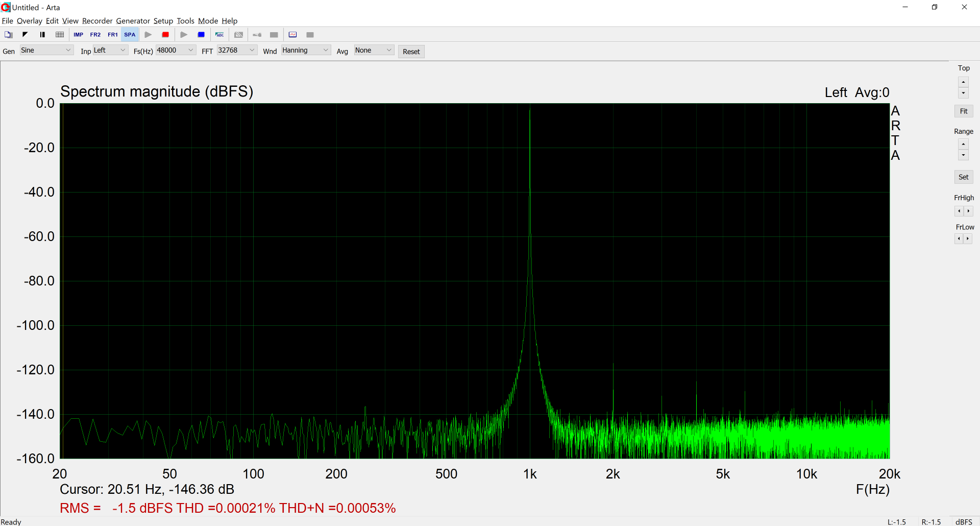Click the striped overlay toolbar icon

pyautogui.click(x=238, y=35)
